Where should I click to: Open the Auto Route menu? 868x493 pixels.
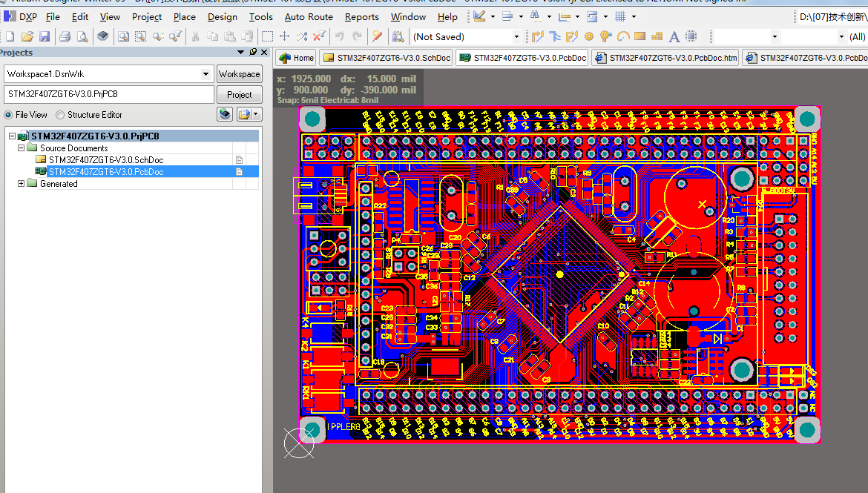click(309, 17)
